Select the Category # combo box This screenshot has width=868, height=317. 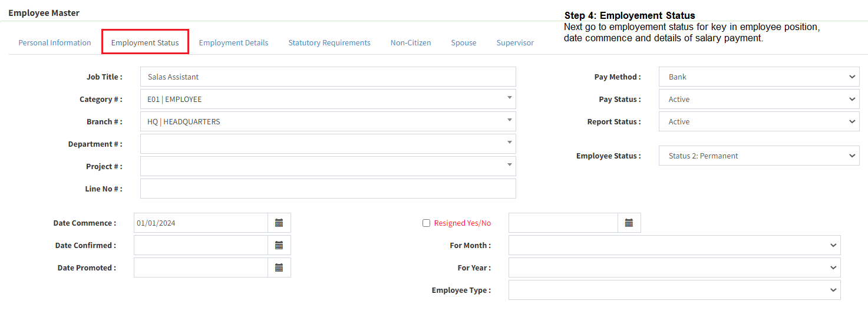(x=328, y=99)
